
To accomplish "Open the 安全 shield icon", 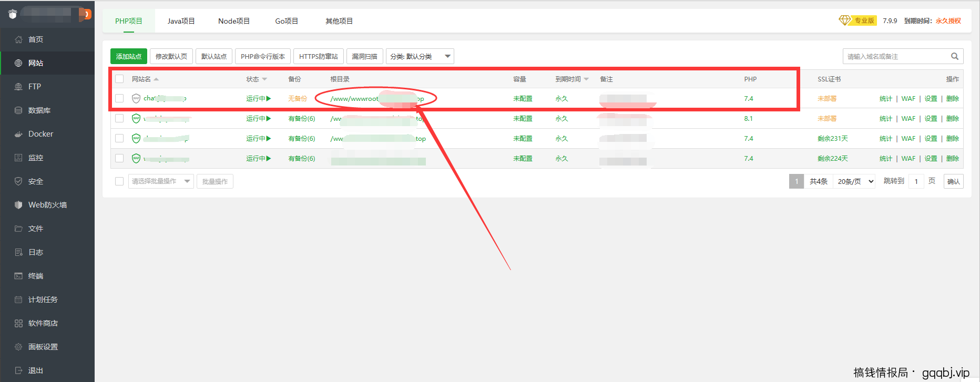I will (x=18, y=181).
